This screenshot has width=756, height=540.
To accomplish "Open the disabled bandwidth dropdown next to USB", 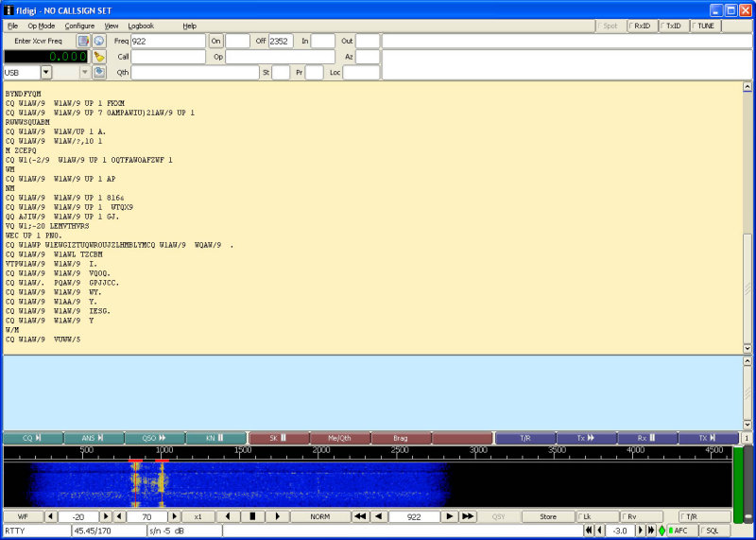I will (x=85, y=73).
